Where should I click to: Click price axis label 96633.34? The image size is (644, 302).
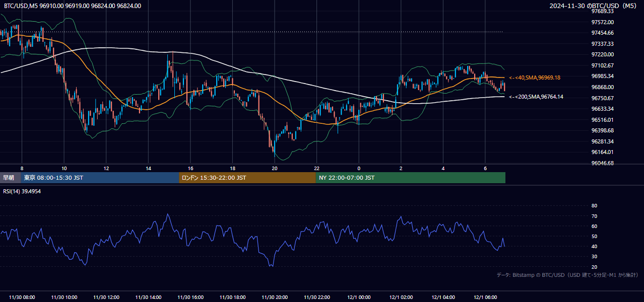(603, 109)
